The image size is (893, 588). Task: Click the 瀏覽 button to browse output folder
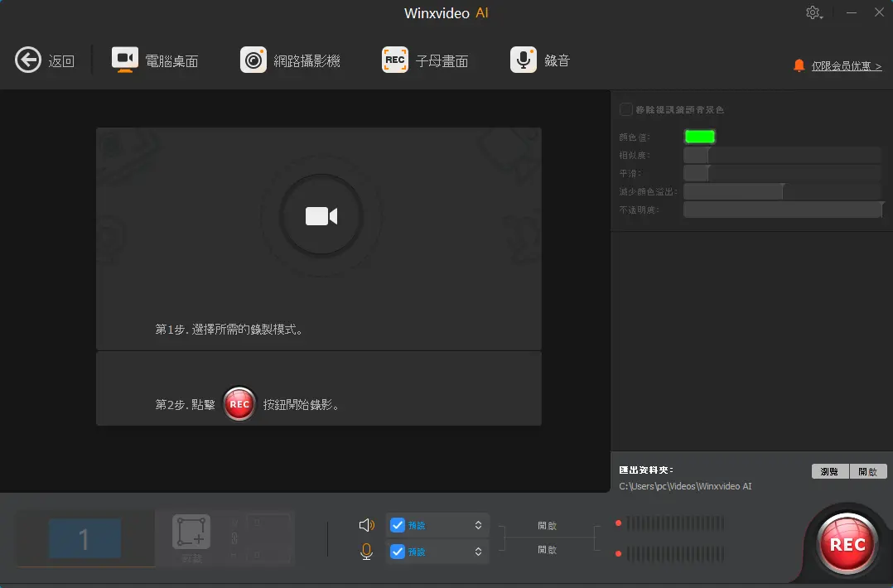829,470
